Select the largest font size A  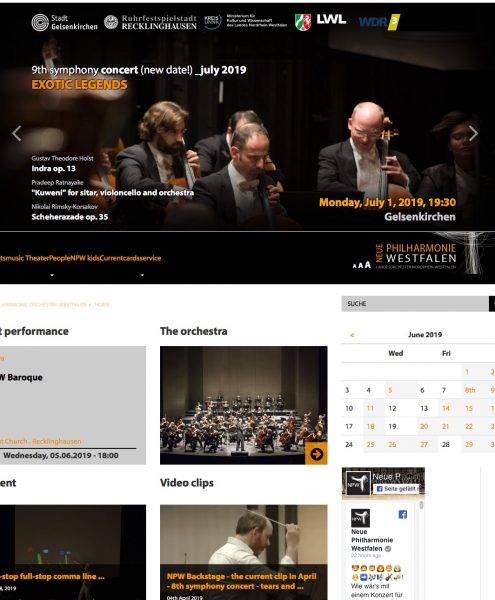pyautogui.click(x=368, y=264)
